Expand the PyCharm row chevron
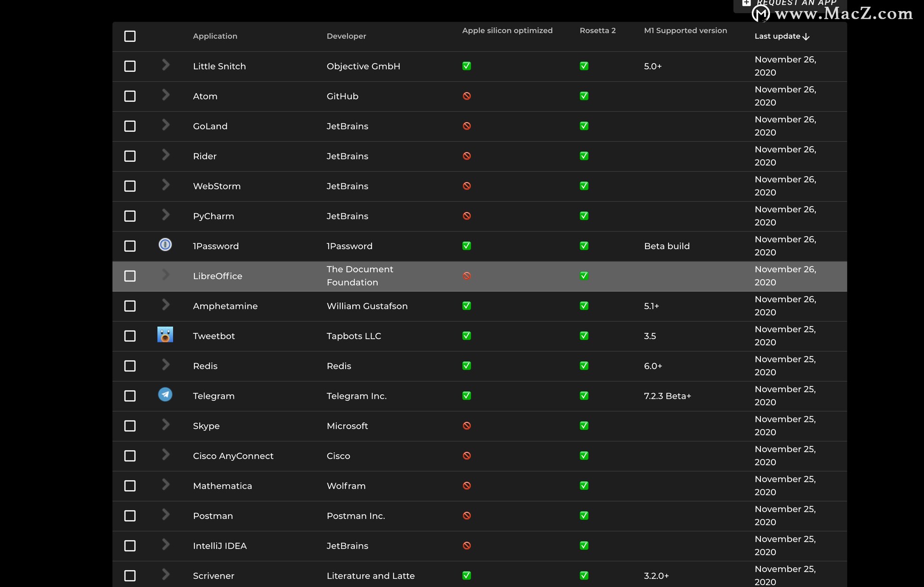This screenshot has height=587, width=924. tap(166, 215)
